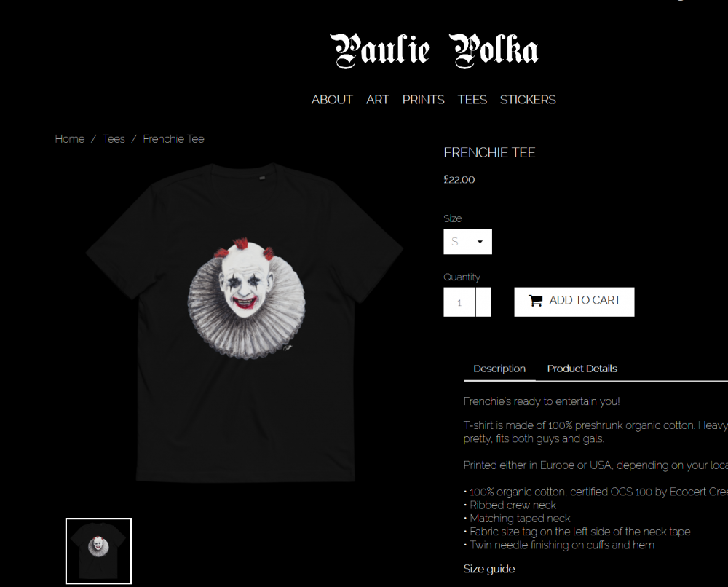Open the ABOUT menu item
This screenshot has width=728, height=587.
pyautogui.click(x=332, y=100)
